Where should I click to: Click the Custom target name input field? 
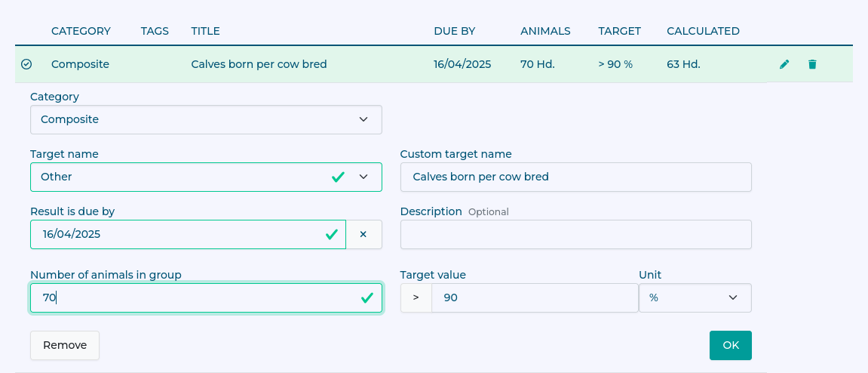pos(575,177)
